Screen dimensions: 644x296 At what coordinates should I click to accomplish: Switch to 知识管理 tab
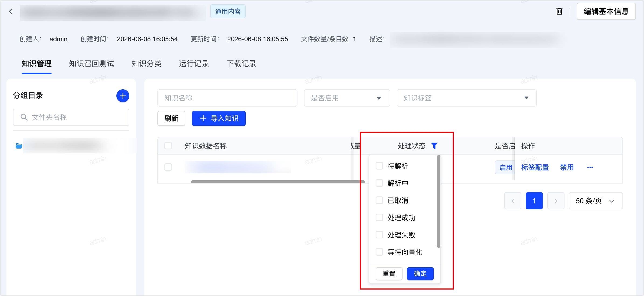click(x=37, y=64)
